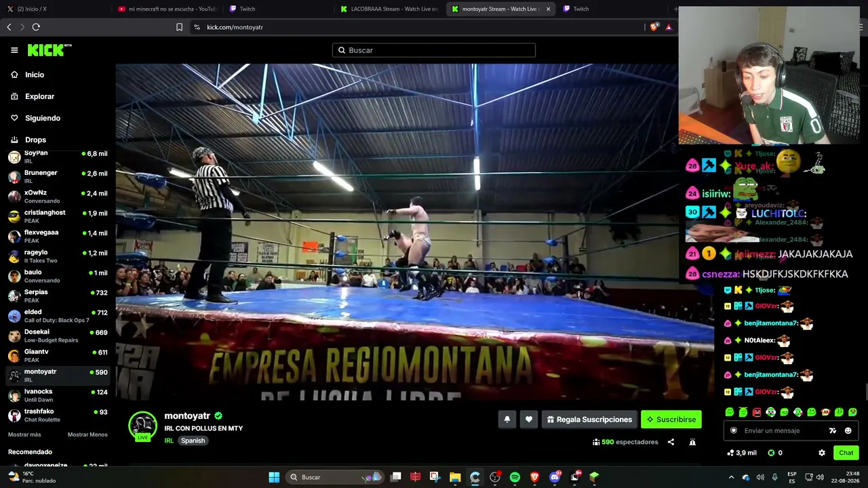Send message with the Chat button
Viewport: 868px width, 488px height.
coord(846,453)
